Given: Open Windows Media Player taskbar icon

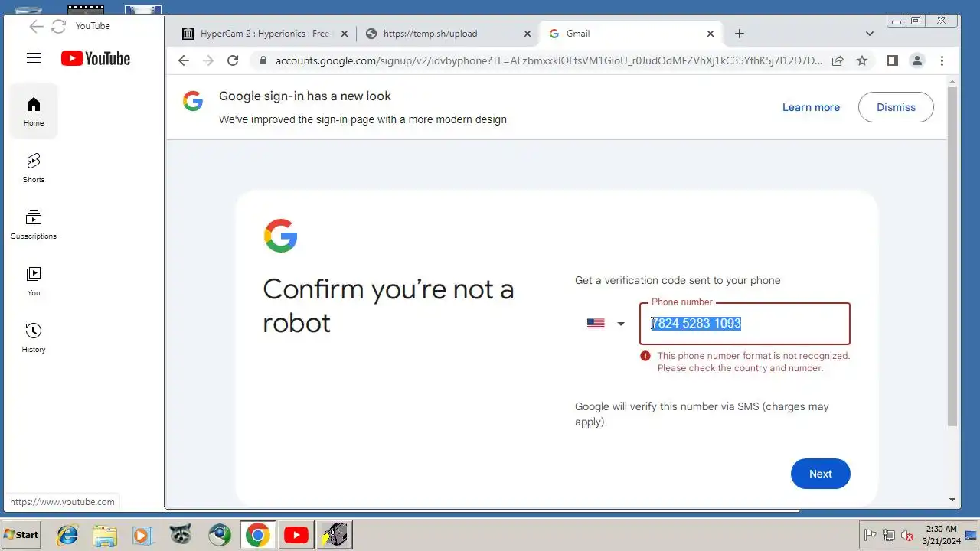Looking at the screenshot, I should point(142,534).
